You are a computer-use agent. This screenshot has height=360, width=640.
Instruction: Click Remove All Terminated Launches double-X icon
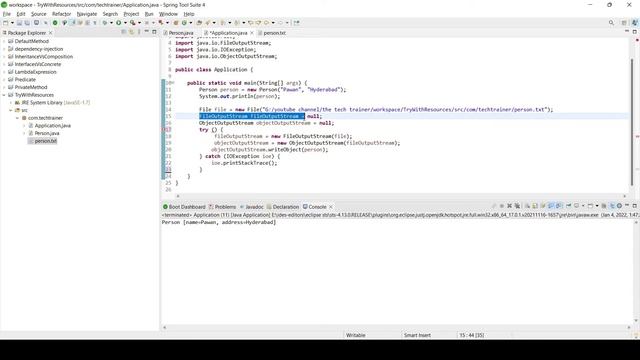(x=517, y=206)
